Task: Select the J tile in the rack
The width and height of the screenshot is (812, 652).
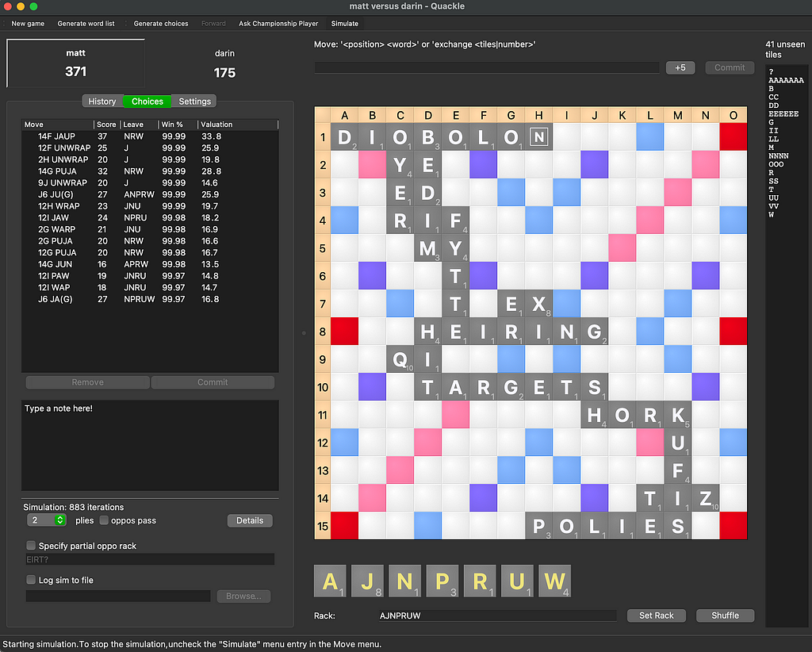Action: coord(368,581)
